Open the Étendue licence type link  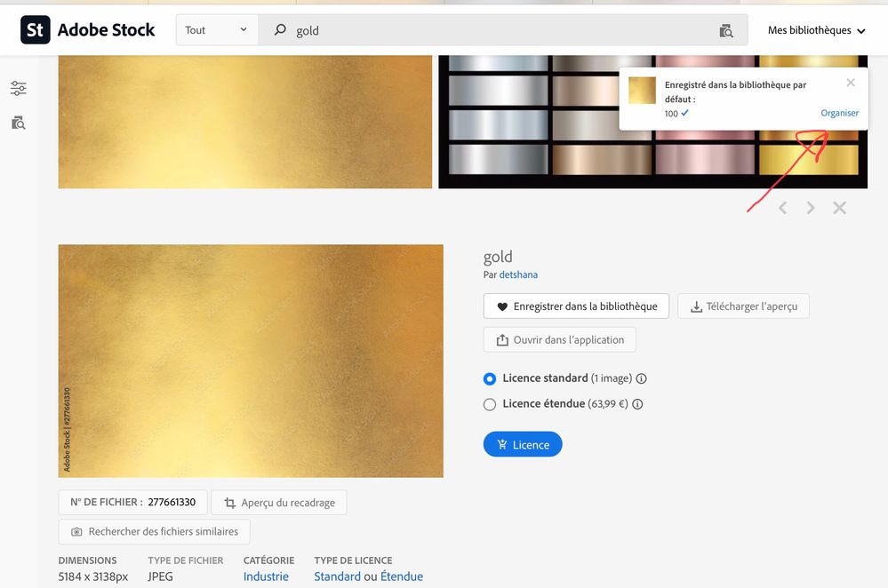tap(402, 576)
